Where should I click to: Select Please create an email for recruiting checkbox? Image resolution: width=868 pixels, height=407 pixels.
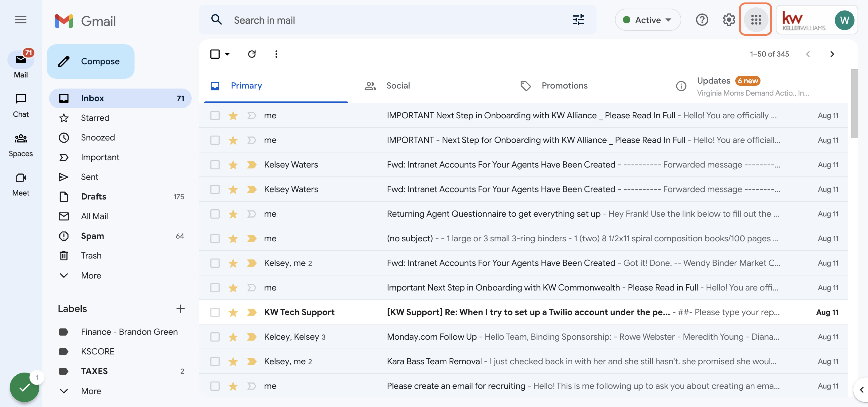(x=215, y=386)
